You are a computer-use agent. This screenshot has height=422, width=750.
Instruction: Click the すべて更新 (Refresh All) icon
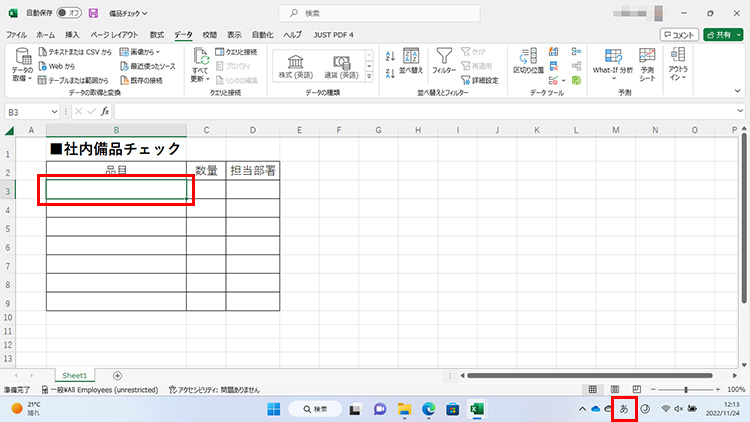pyautogui.click(x=200, y=65)
